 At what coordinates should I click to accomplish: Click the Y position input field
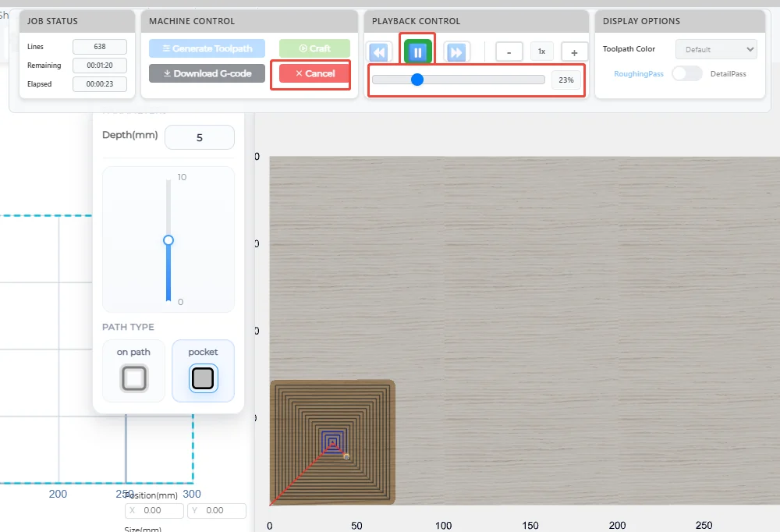pyautogui.click(x=216, y=511)
